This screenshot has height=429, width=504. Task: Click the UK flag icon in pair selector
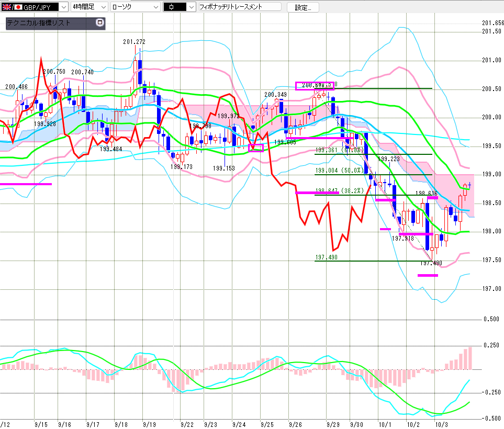pos(6,7)
